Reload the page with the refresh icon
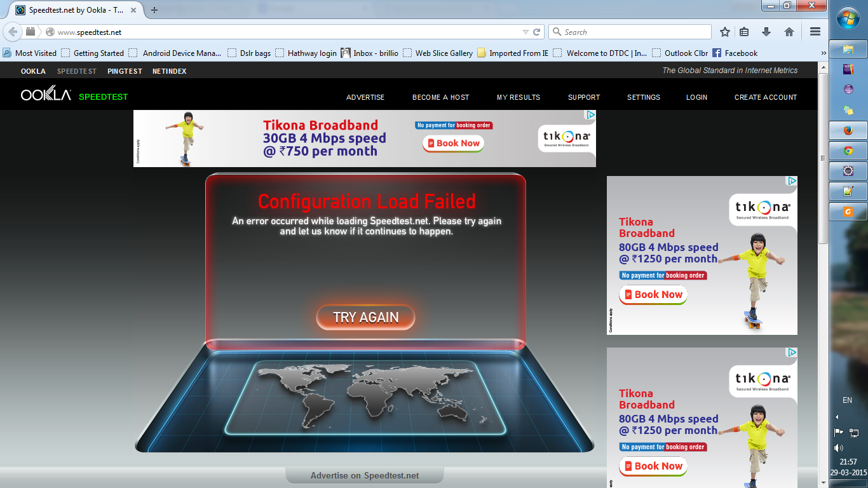This screenshot has height=488, width=868. point(537,32)
